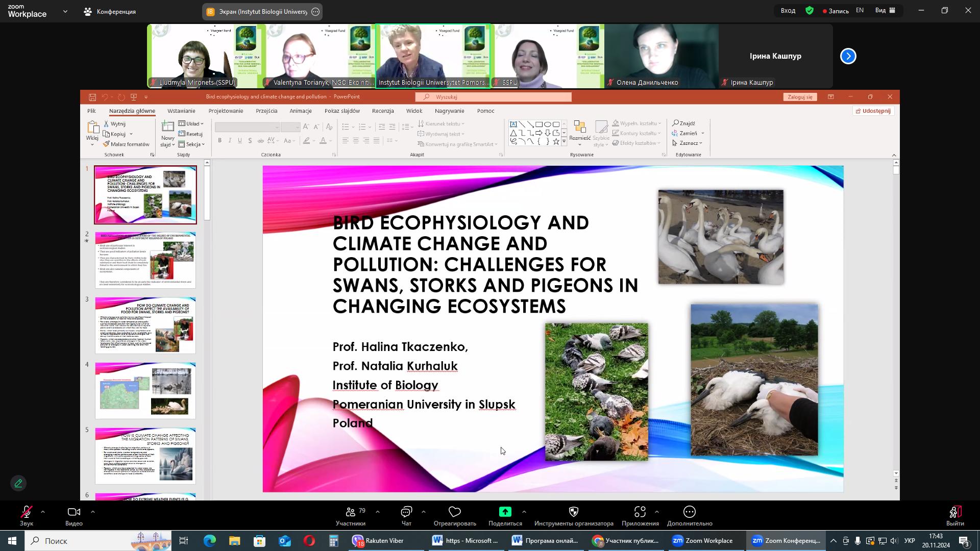Click the Выйти leave meeting button
The image size is (980, 551).
[954, 515]
